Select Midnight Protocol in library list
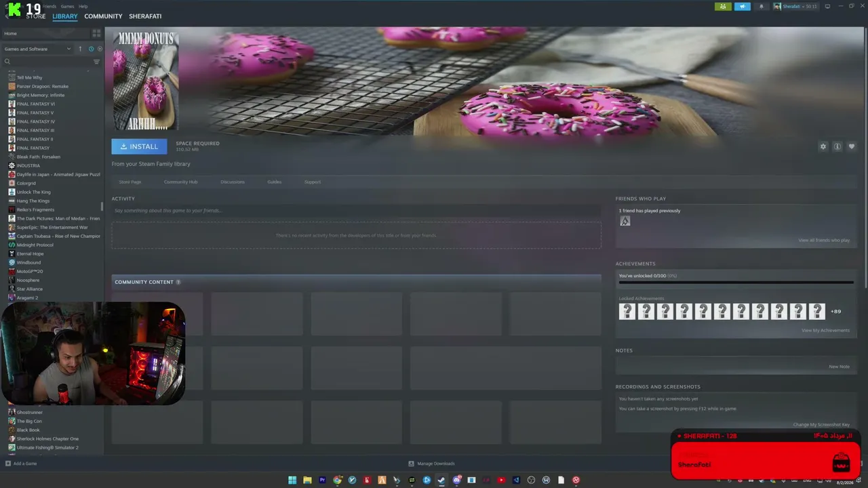Viewport: 868px width, 488px height. [35, 245]
